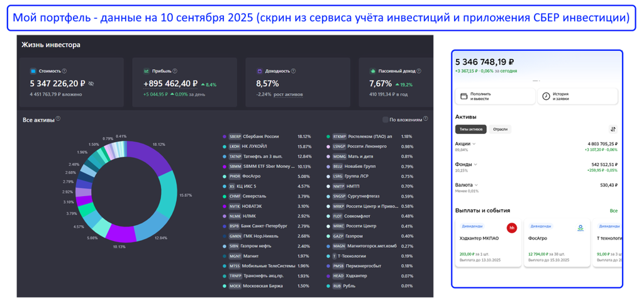Viewport: 644px width, 305px height.
Task: Click the help icon beside Стоимость
Action: (x=64, y=71)
